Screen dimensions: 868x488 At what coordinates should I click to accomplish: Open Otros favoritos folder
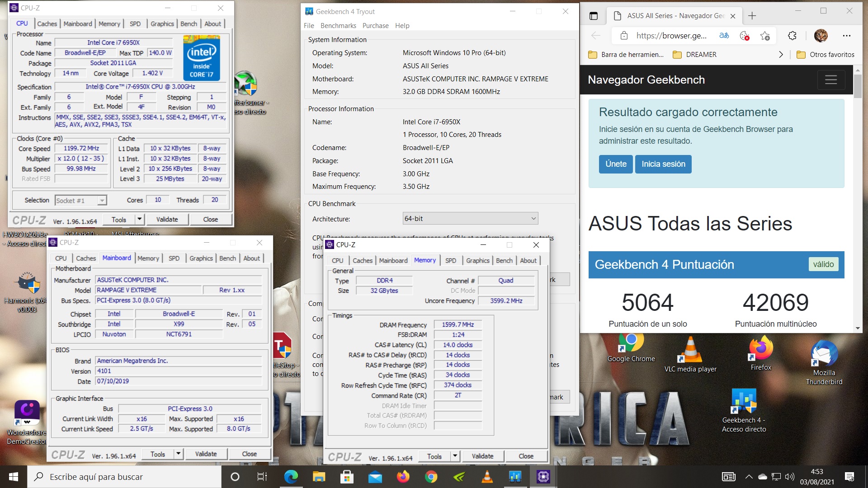(825, 55)
